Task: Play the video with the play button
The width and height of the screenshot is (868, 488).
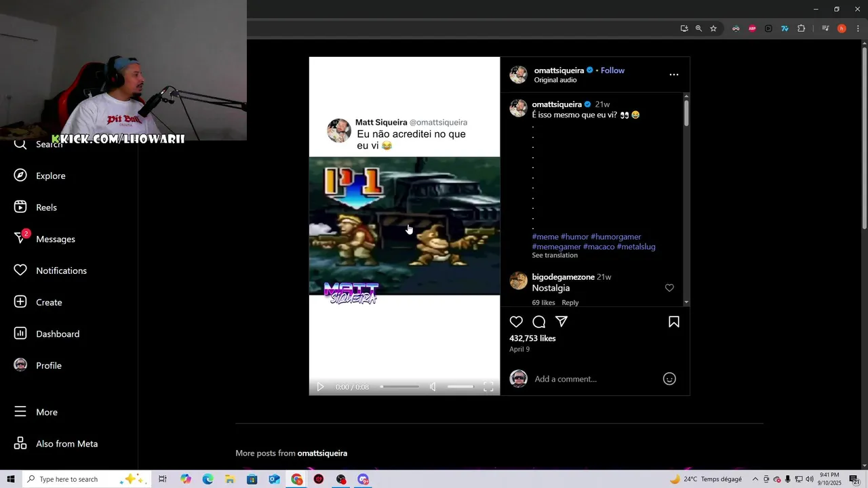Action: coord(320,387)
